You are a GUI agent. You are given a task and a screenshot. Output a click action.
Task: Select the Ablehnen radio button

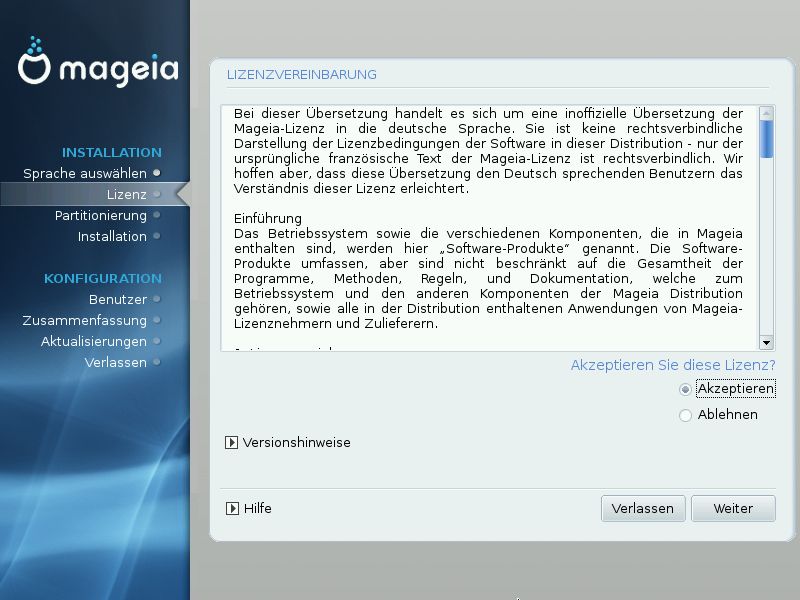click(x=685, y=415)
